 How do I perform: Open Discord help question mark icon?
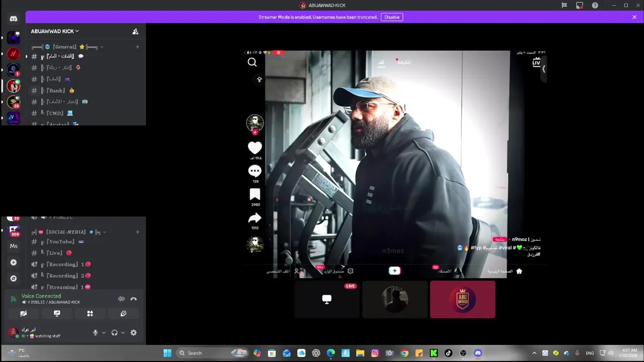click(595, 6)
